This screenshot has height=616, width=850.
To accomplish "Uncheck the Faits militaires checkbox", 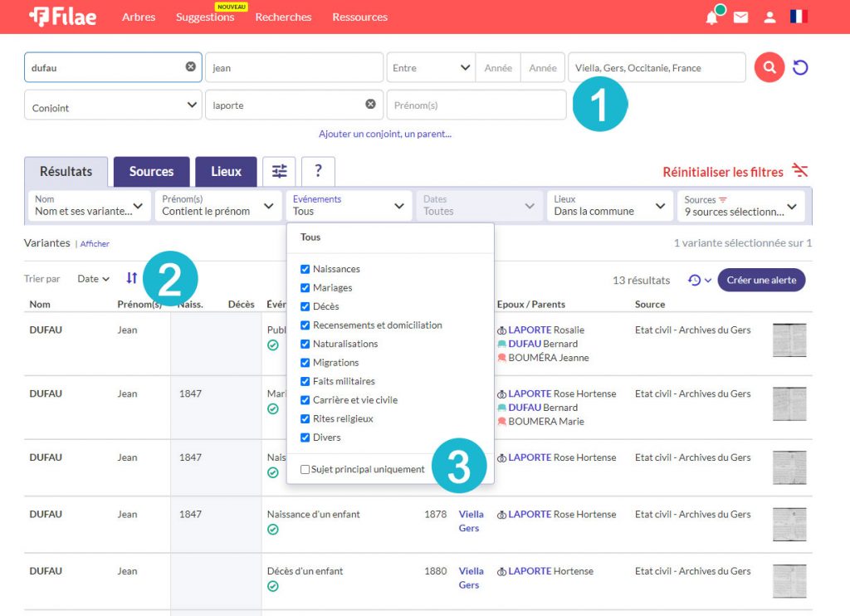I will [x=305, y=381].
